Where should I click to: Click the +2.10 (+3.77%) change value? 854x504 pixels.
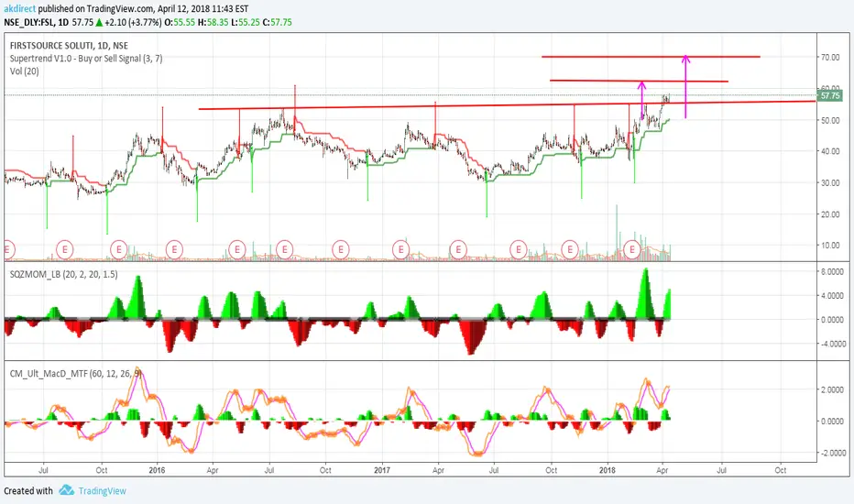point(134,22)
